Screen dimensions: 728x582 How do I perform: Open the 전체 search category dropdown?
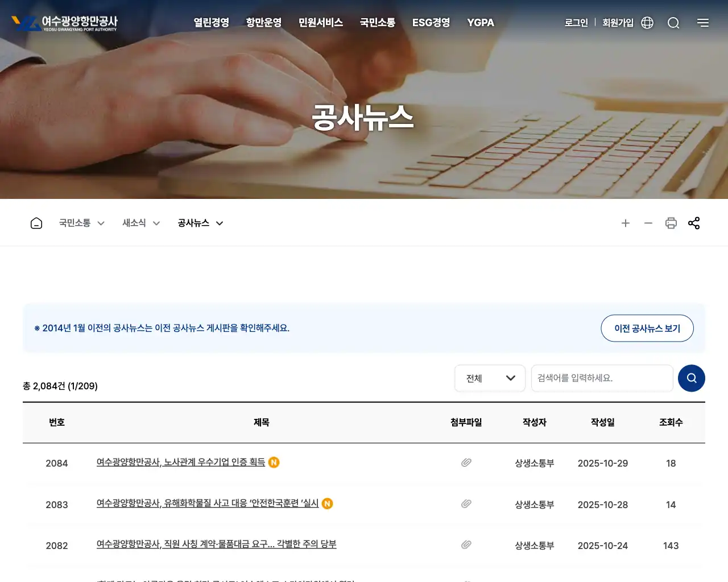490,378
